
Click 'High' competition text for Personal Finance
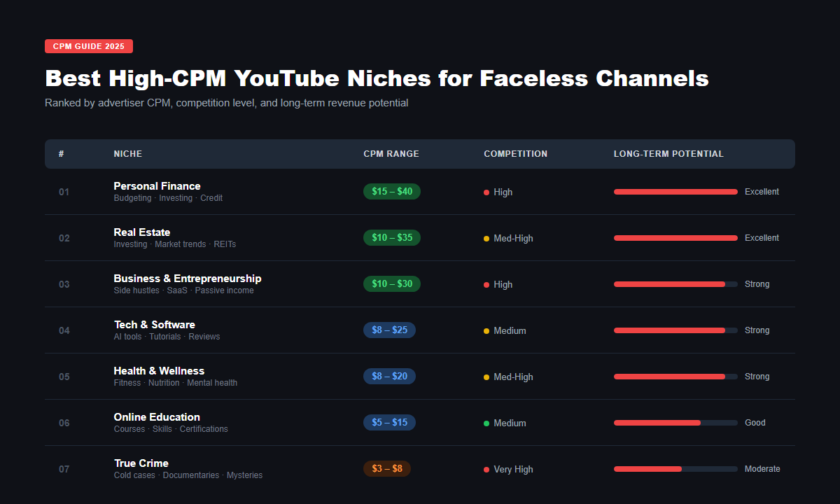503,192
